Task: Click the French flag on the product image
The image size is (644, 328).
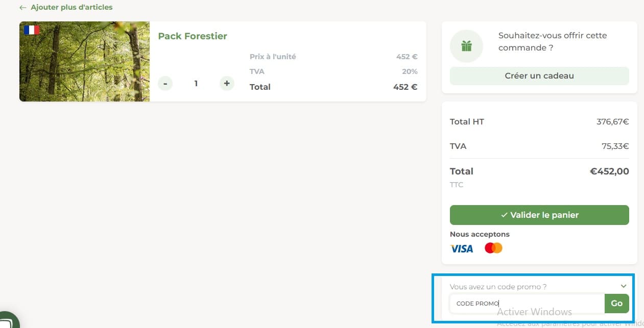Action: [32, 30]
